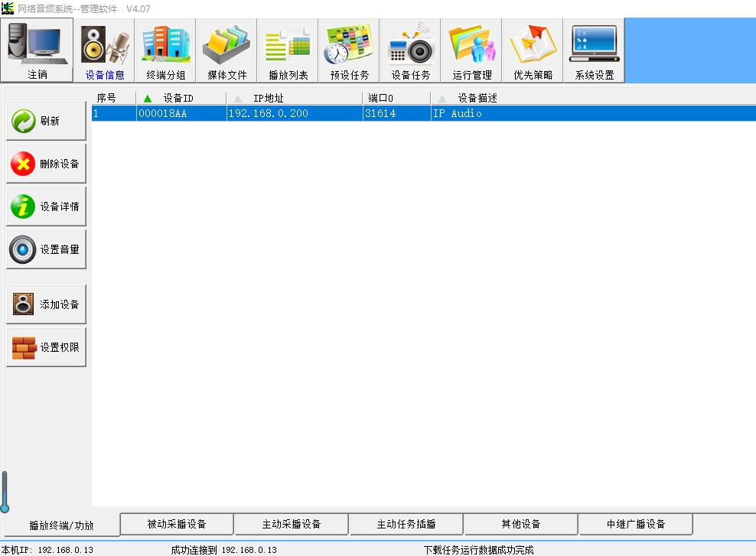This screenshot has height=556, width=756.
Task: Click status text 下载任务运行数据成功完成
Action: (x=478, y=550)
